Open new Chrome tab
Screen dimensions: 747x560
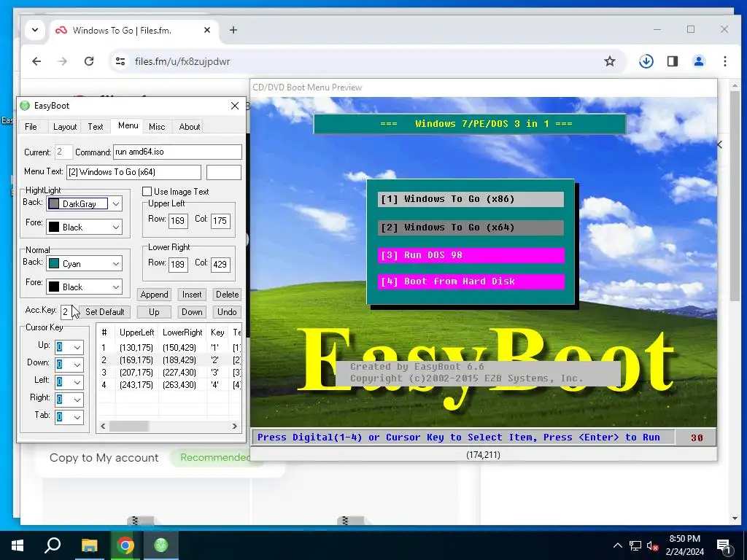pos(233,30)
